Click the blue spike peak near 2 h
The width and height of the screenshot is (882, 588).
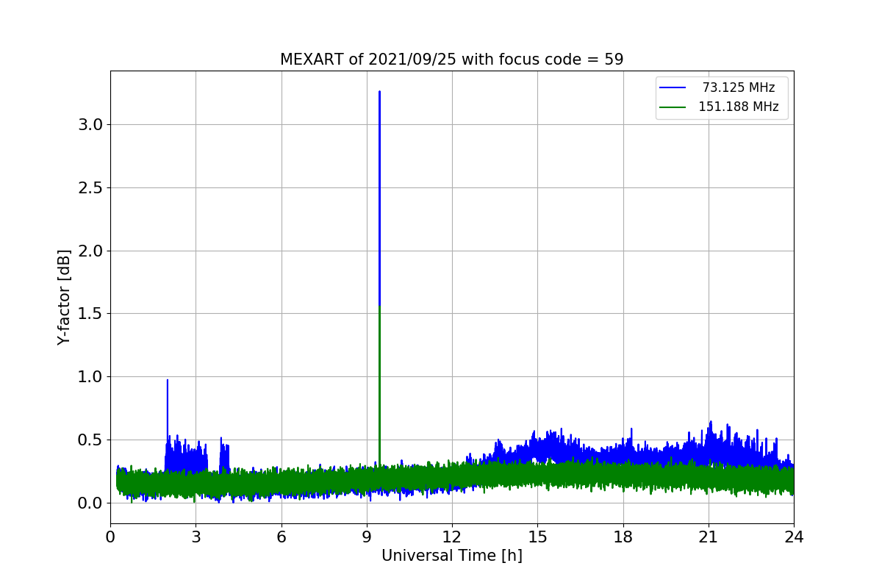coord(168,381)
